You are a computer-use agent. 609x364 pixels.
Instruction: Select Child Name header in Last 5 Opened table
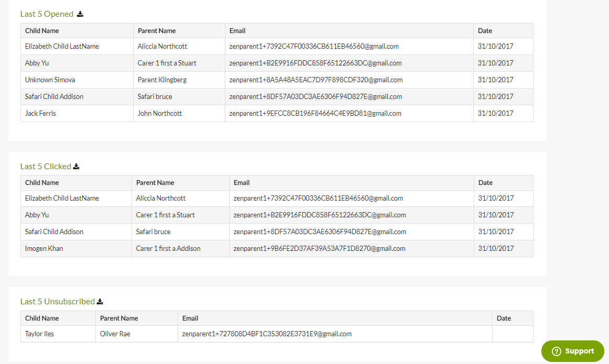(42, 31)
